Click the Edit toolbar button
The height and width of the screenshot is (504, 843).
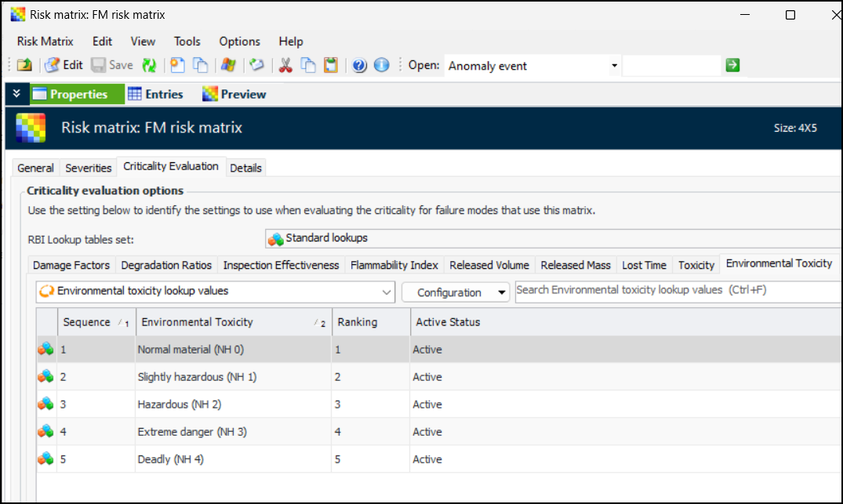(64, 66)
